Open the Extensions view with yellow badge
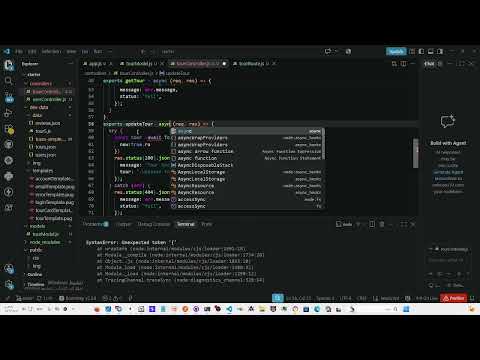This screenshot has height=360, width=480. tap(9, 129)
